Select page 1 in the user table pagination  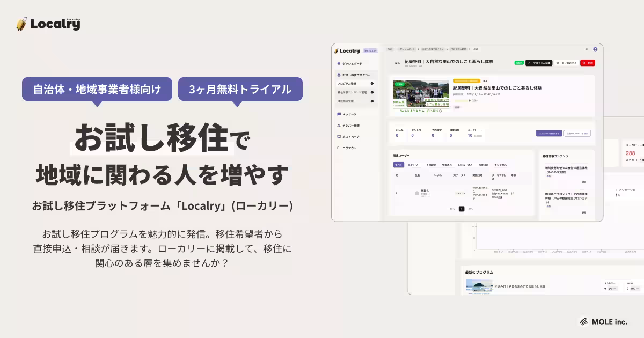(x=462, y=209)
